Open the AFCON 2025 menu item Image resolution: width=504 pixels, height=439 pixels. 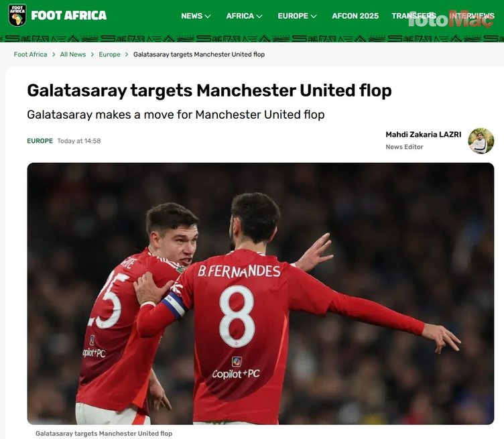355,15
